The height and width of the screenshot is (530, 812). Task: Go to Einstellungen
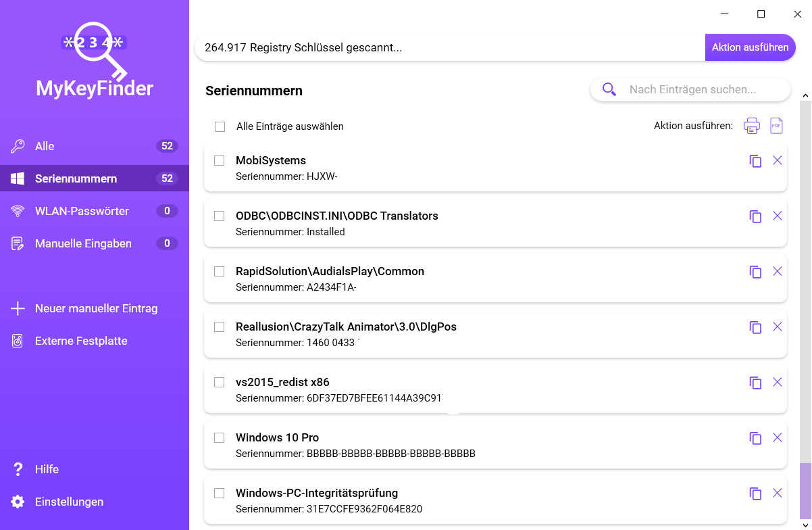coord(95,502)
